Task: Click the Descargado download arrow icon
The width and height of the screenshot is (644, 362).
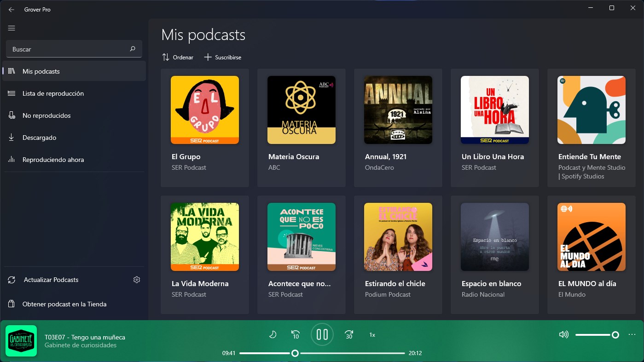Action: pyautogui.click(x=12, y=138)
